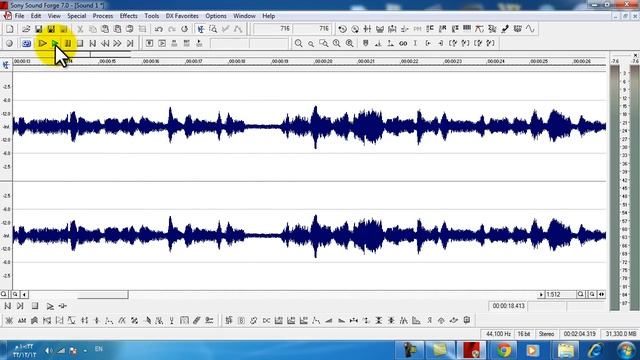Open the Options menu
The height and width of the screenshot is (360, 640).
216,16
